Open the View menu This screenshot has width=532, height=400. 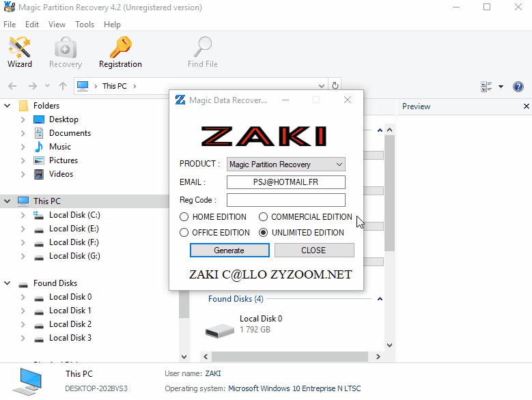pyautogui.click(x=57, y=25)
